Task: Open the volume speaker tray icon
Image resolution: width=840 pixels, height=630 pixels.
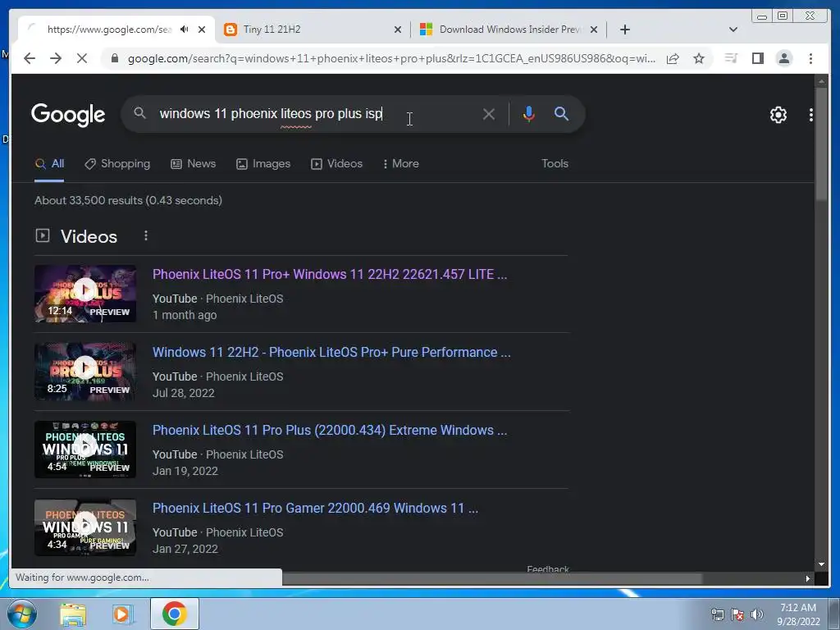Action: [x=757, y=614]
